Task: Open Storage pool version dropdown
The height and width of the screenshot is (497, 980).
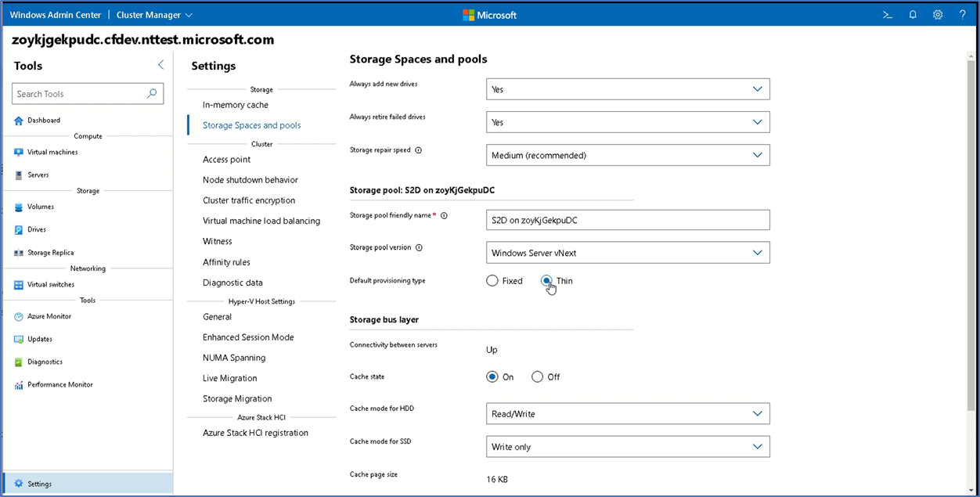Action: click(x=628, y=253)
